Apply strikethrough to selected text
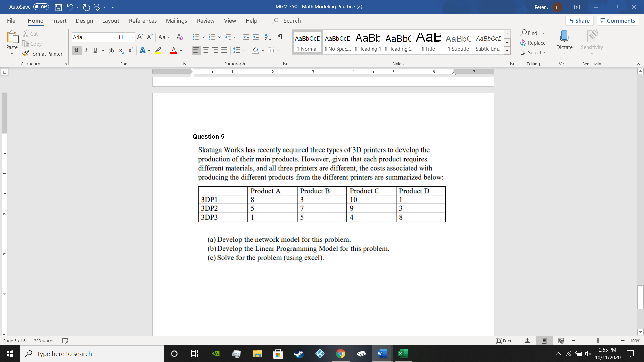Image resolution: width=644 pixels, height=362 pixels. click(111, 50)
